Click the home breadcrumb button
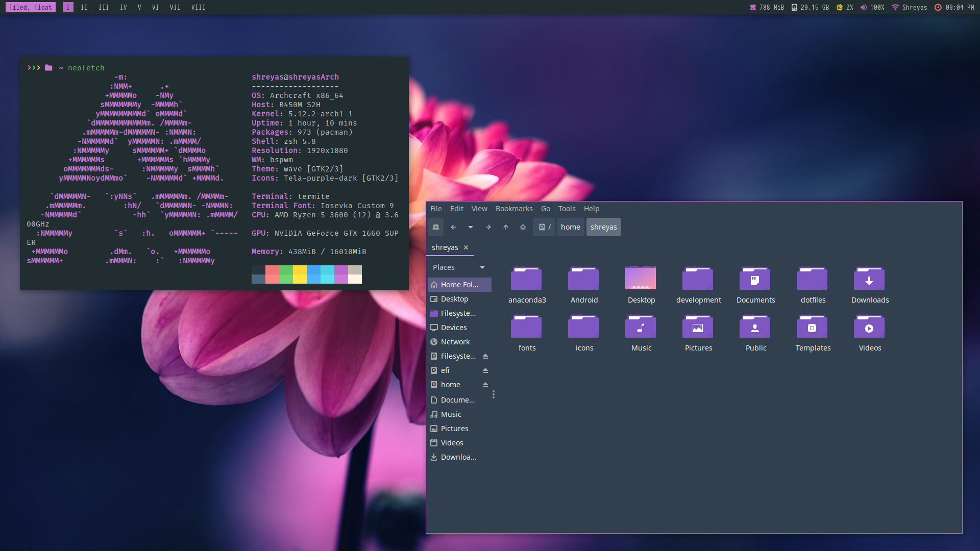The width and height of the screenshot is (980, 551). coord(570,227)
